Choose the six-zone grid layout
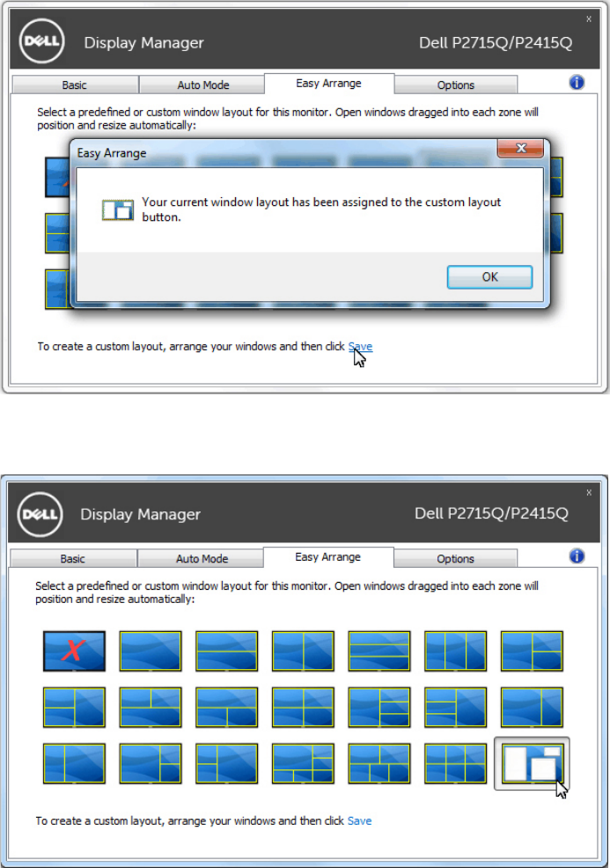This screenshot has width=610, height=868. (x=456, y=763)
